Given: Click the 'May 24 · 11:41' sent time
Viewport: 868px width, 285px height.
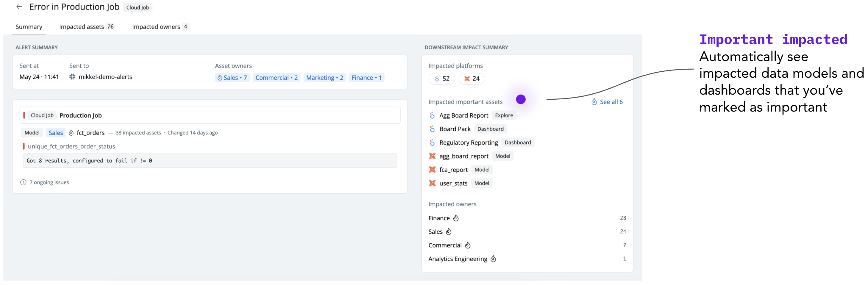Looking at the screenshot, I should coord(39,77).
